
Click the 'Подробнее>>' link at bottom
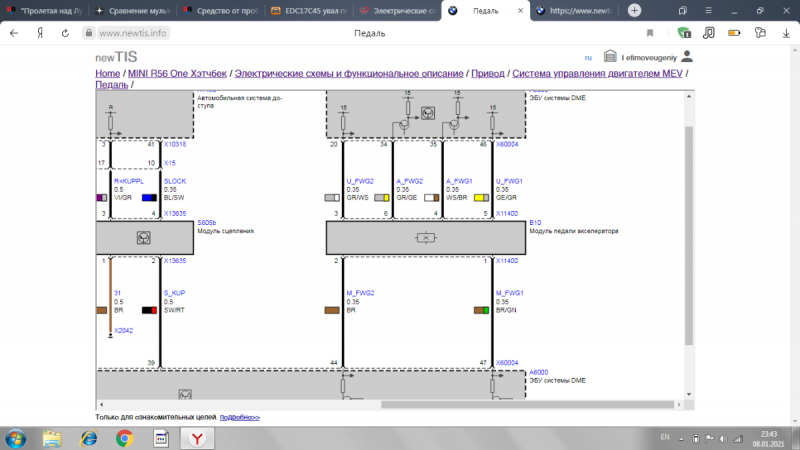tap(239, 417)
